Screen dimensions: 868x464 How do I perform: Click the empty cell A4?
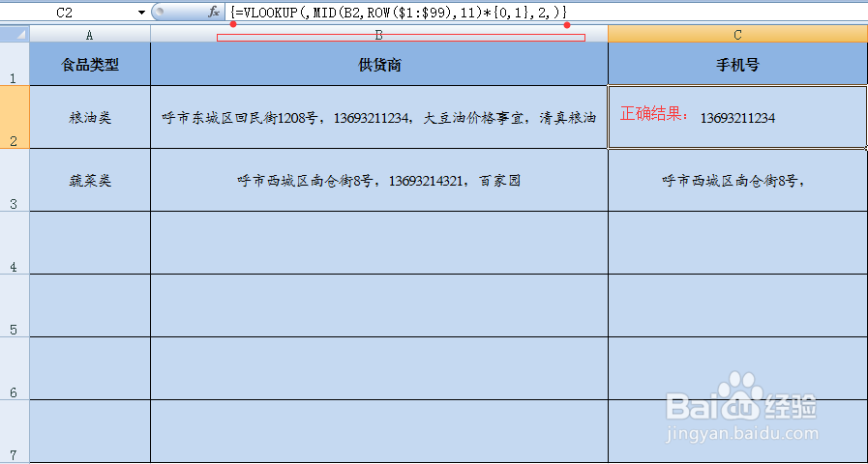(90, 243)
